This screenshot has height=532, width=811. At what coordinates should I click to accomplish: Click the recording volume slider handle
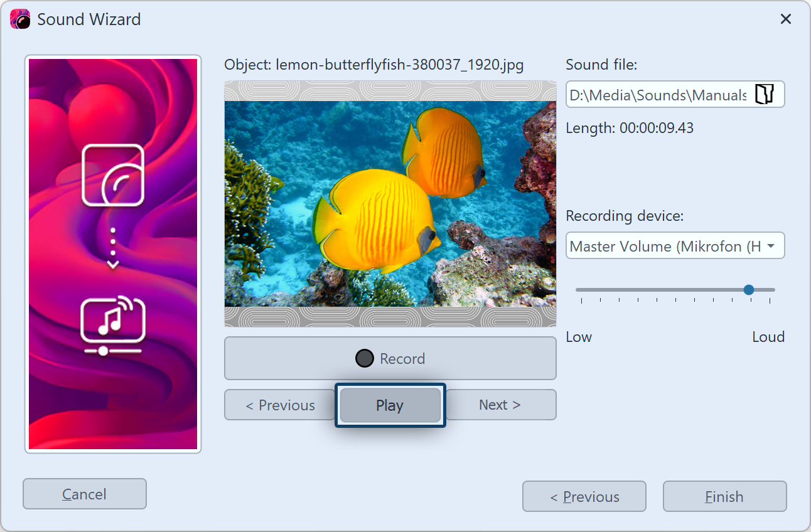point(748,290)
